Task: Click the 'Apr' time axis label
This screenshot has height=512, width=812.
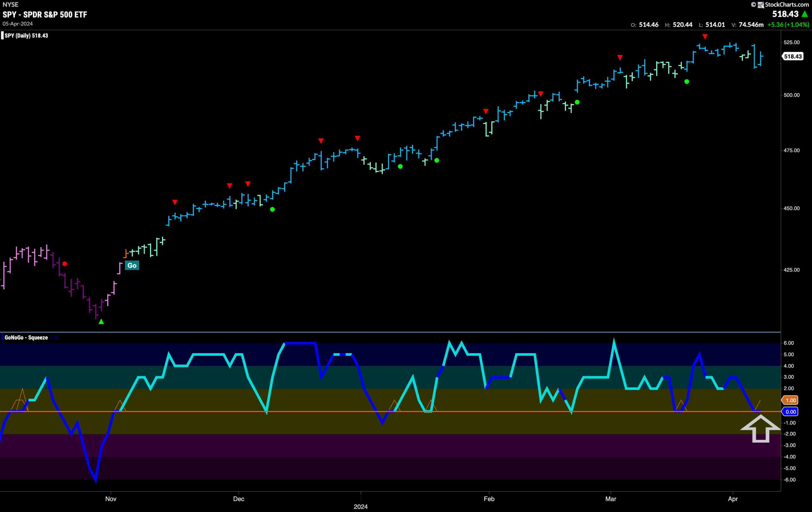Action: (x=733, y=499)
